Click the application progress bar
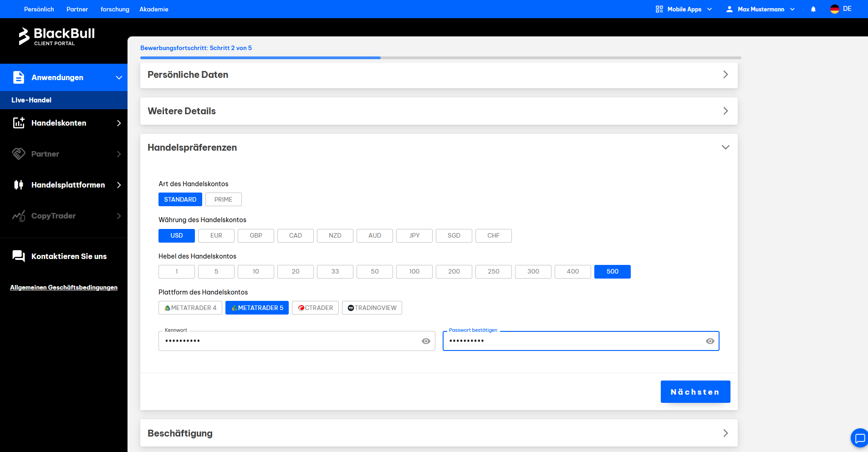 click(x=441, y=58)
